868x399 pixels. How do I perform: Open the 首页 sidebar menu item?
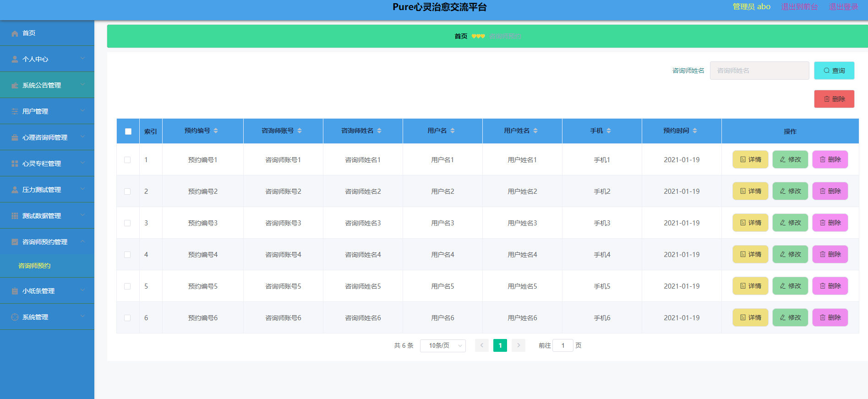pos(47,33)
